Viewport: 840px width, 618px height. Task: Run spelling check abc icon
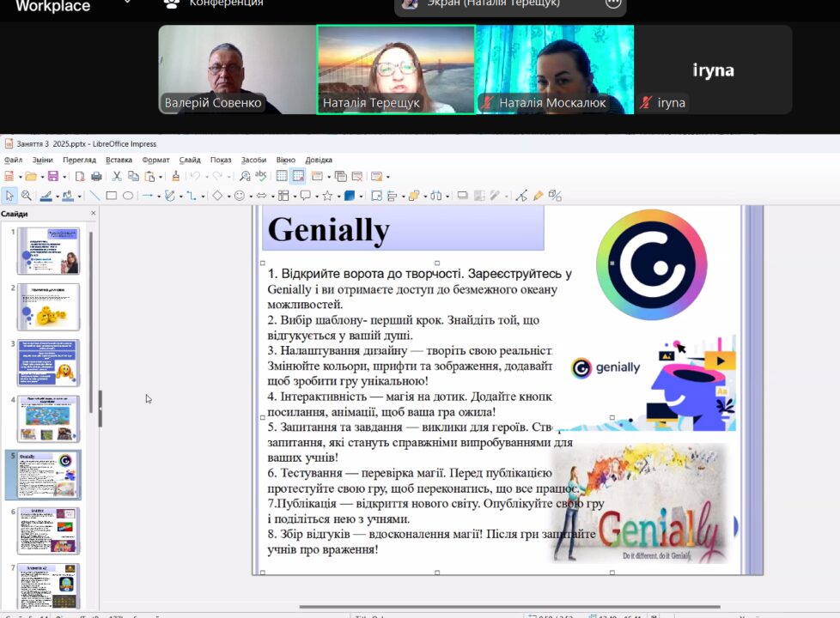click(x=260, y=176)
